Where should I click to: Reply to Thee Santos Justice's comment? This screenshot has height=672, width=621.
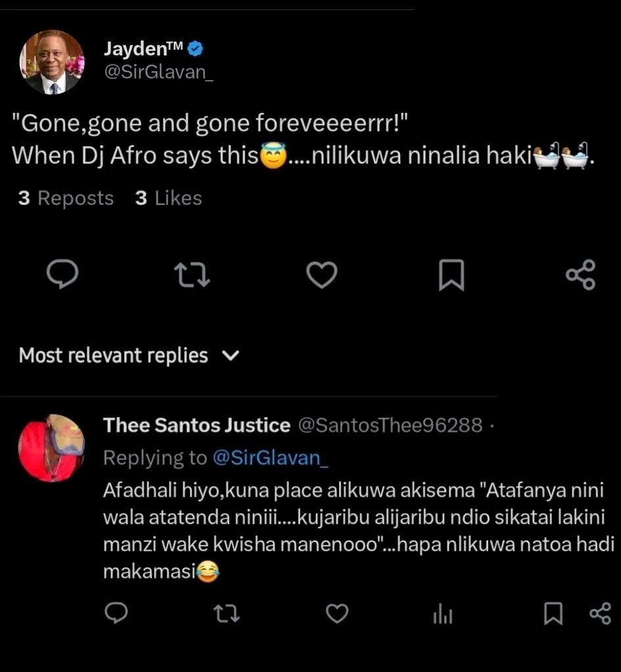coord(116,613)
